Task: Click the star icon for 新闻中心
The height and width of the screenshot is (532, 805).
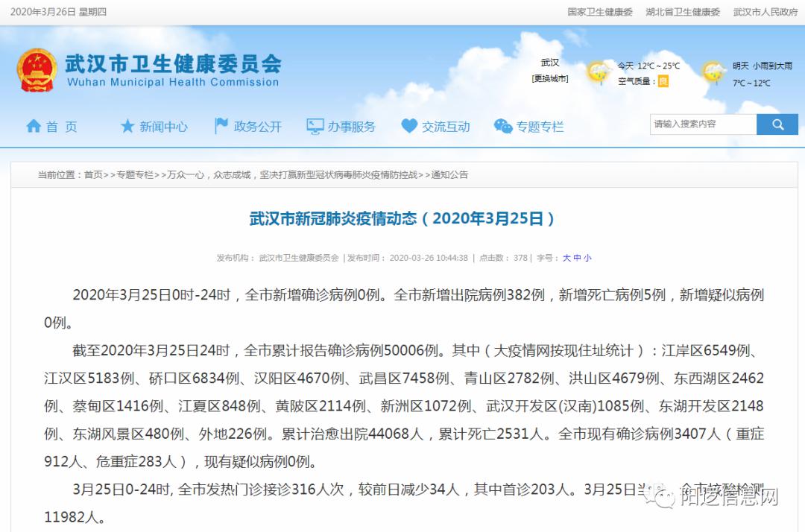Action: [127, 126]
